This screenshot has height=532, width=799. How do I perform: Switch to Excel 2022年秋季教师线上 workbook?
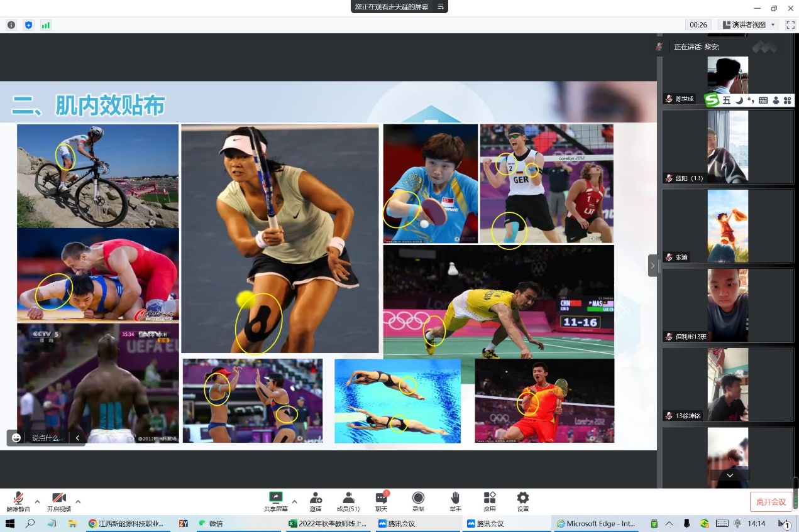click(x=328, y=523)
